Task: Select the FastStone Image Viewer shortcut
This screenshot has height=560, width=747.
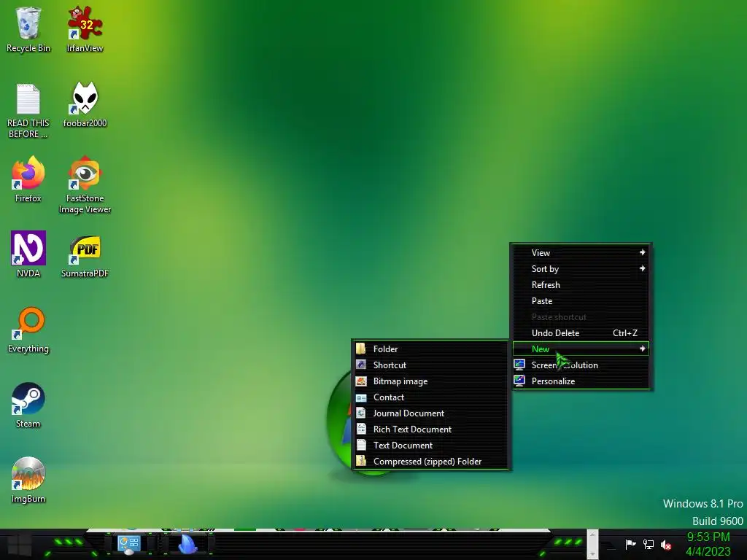Action: (x=85, y=184)
